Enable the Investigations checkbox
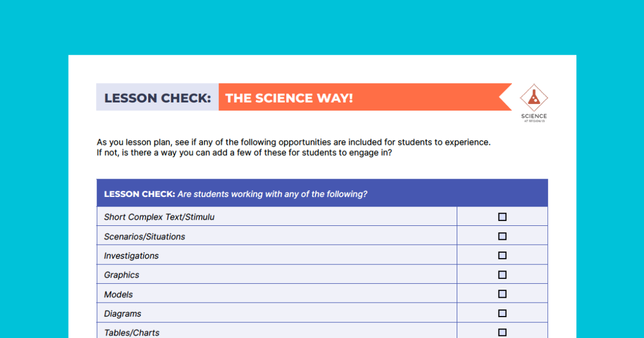Screen dimensions: 644x338 pos(502,256)
